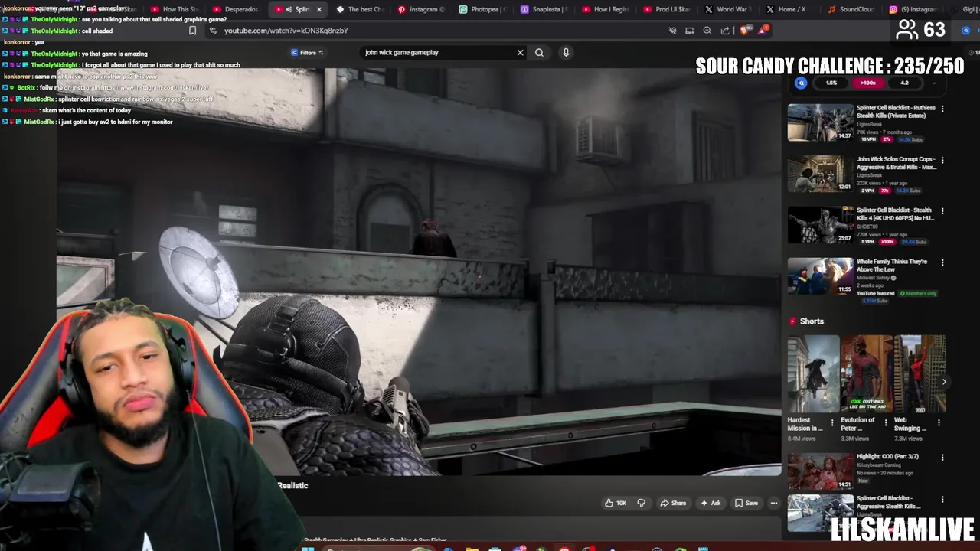Show next Shorts with the arrow
980x551 pixels.
tap(944, 381)
